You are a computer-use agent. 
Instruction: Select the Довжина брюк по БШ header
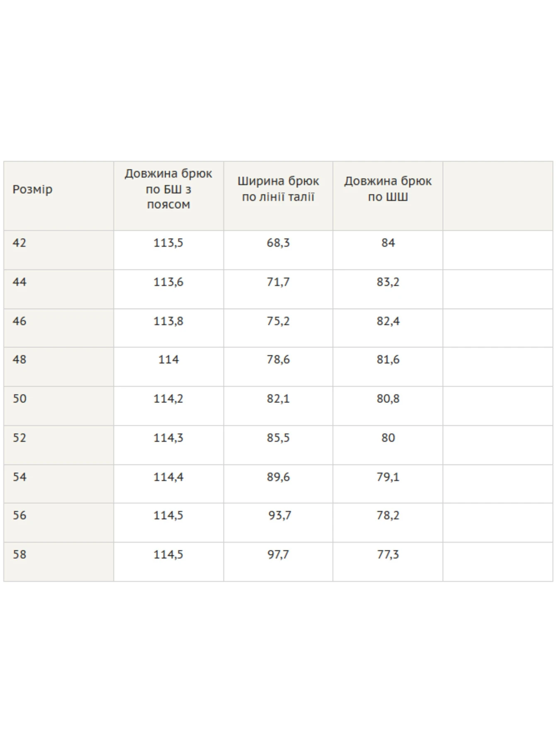click(x=168, y=189)
